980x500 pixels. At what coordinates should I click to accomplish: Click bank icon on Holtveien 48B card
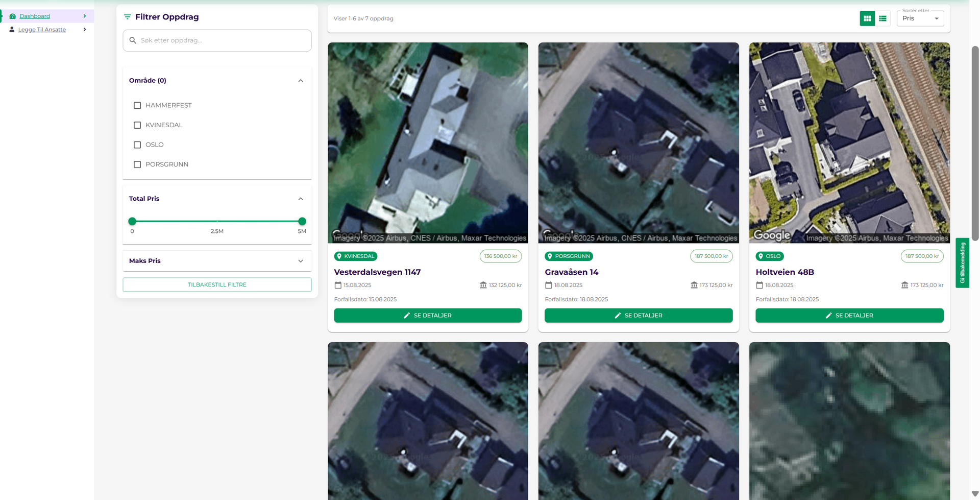pyautogui.click(x=905, y=285)
